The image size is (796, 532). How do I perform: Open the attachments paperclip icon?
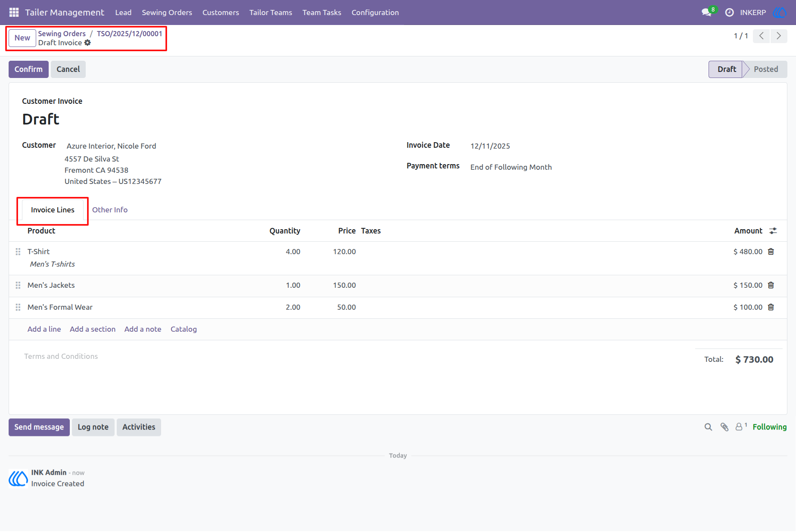[724, 427]
